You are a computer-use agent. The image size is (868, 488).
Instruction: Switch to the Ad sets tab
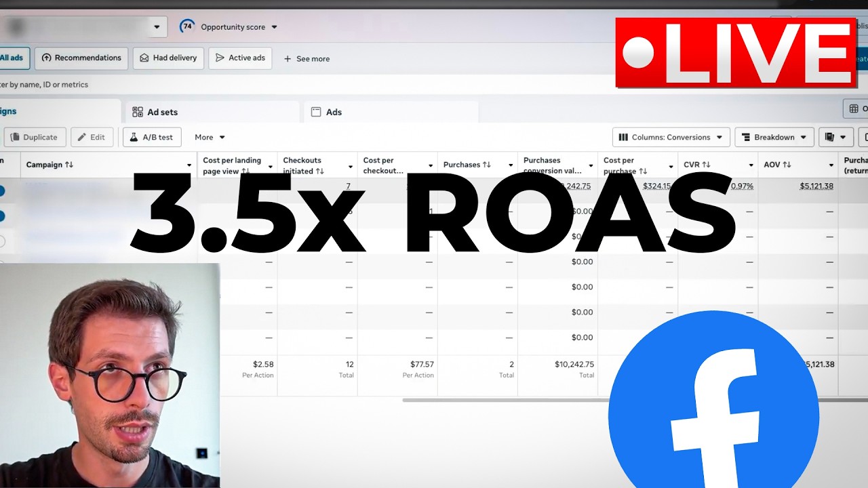(212, 112)
